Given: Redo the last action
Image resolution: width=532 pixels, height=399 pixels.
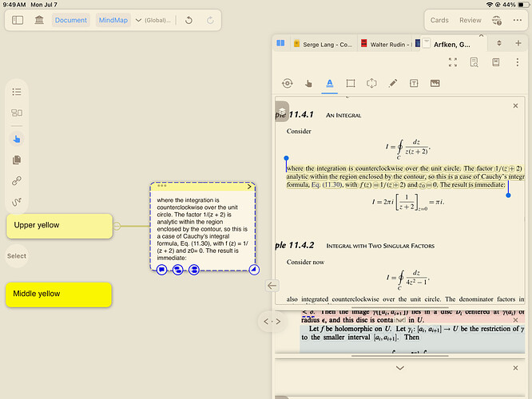Looking at the screenshot, I should (210, 20).
